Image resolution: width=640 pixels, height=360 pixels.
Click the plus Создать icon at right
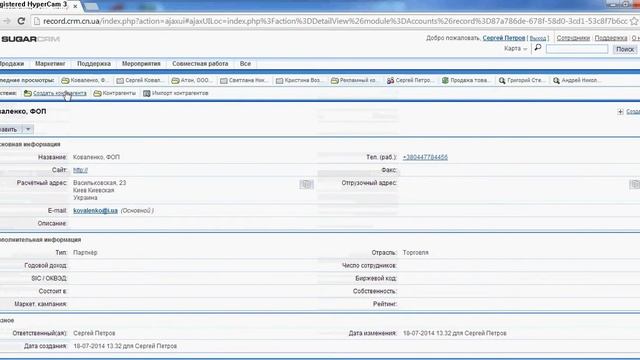[620, 111]
